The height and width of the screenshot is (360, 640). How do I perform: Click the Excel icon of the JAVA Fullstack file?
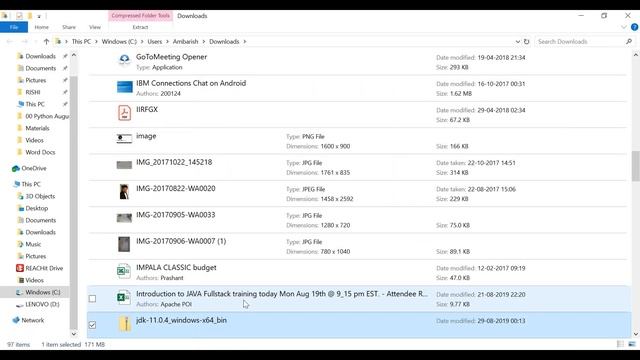pos(124,297)
